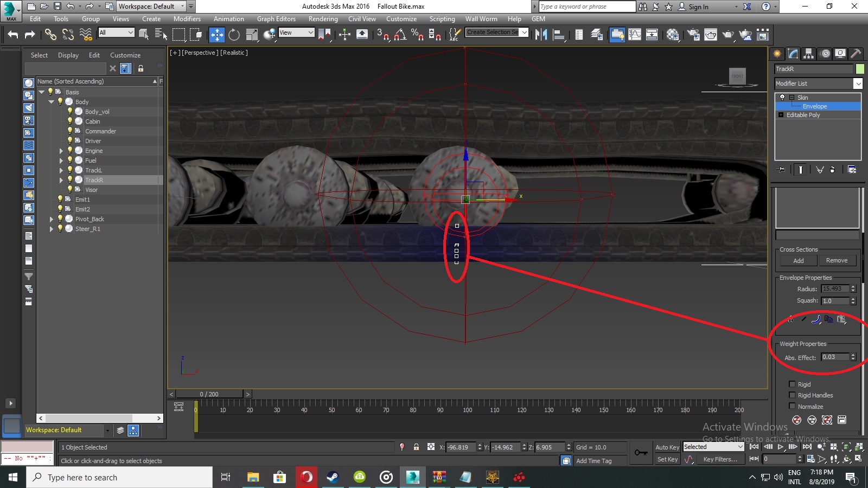The image size is (868, 488).
Task: Click Play Animation button
Action: (781, 447)
